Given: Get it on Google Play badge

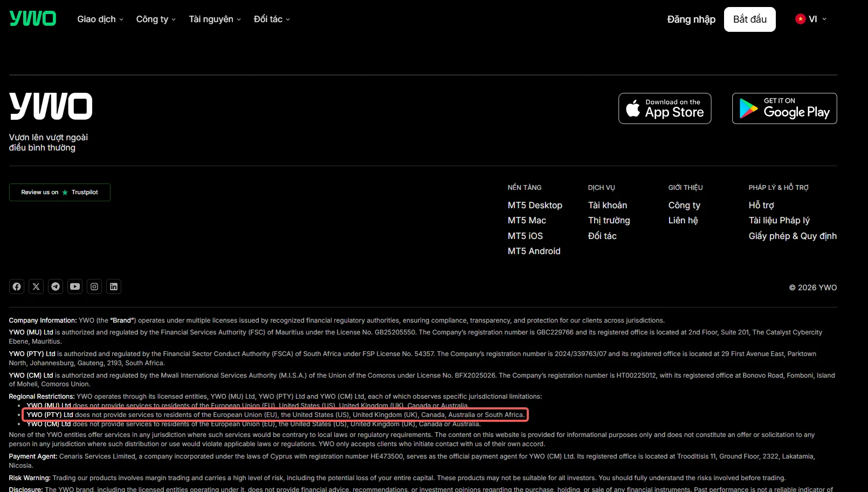Looking at the screenshot, I should click(x=784, y=108).
